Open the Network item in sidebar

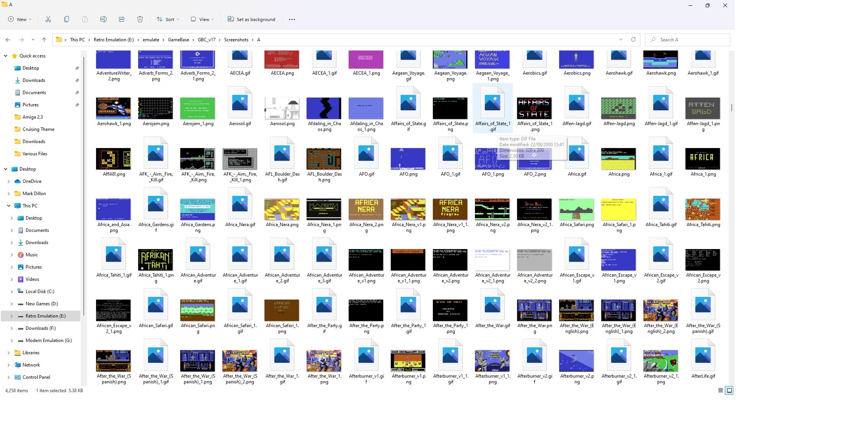31,365
